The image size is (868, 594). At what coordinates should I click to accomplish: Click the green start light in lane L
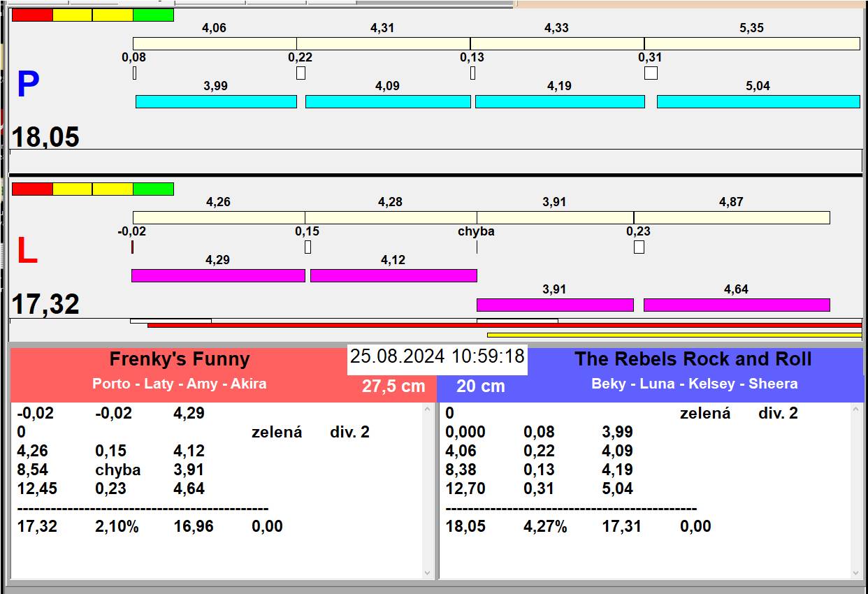click(153, 189)
